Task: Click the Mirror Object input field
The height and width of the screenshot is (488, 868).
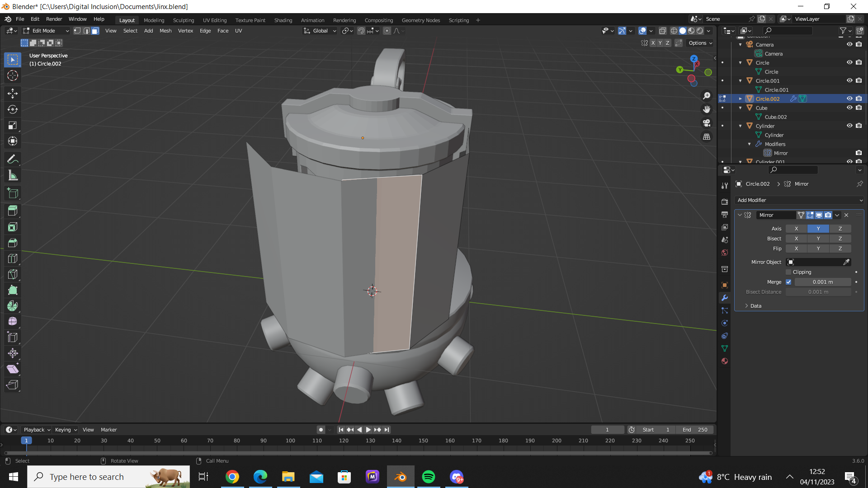Action: point(818,262)
